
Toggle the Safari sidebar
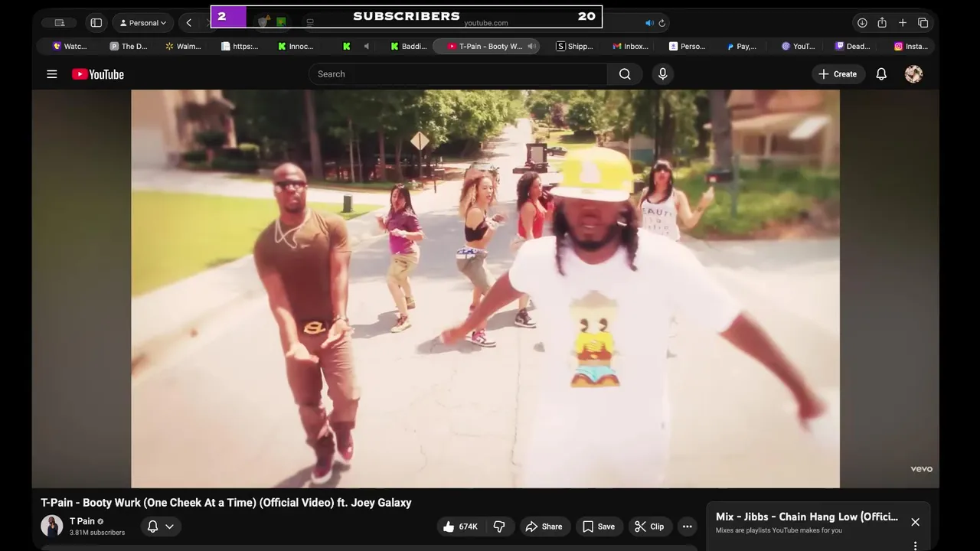point(96,23)
